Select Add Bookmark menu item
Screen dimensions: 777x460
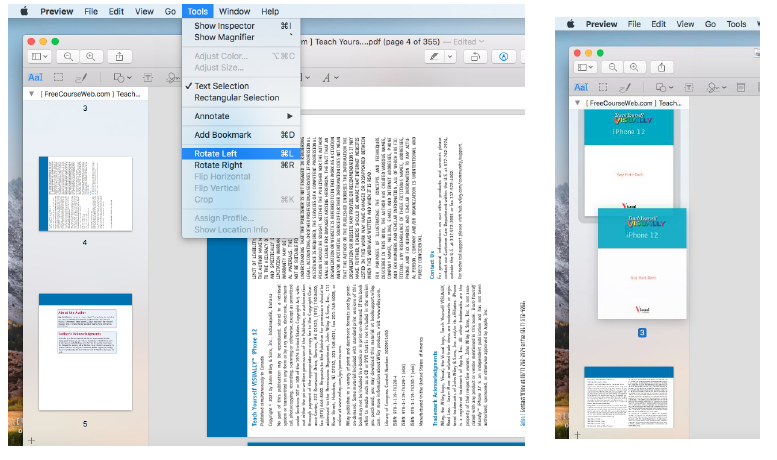pyautogui.click(x=223, y=134)
